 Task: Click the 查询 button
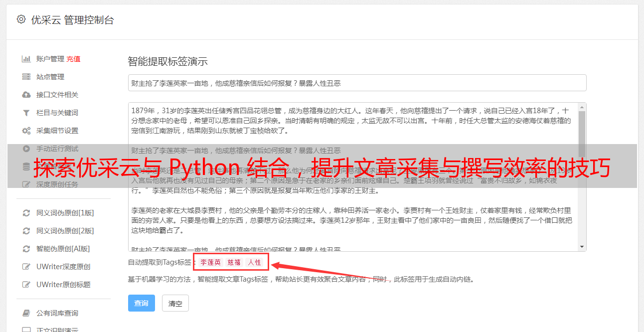141,303
